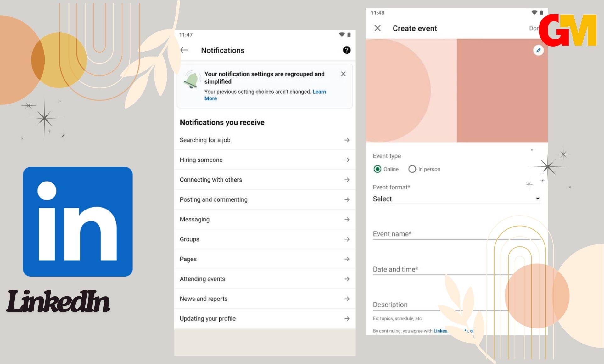
Task: Select the Pages row text
Action: pyautogui.click(x=188, y=259)
